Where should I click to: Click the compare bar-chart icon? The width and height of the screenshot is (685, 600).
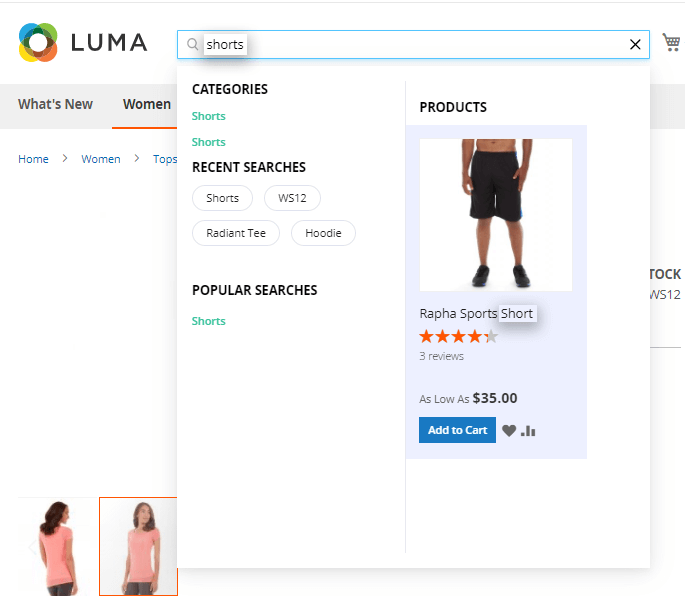click(528, 431)
